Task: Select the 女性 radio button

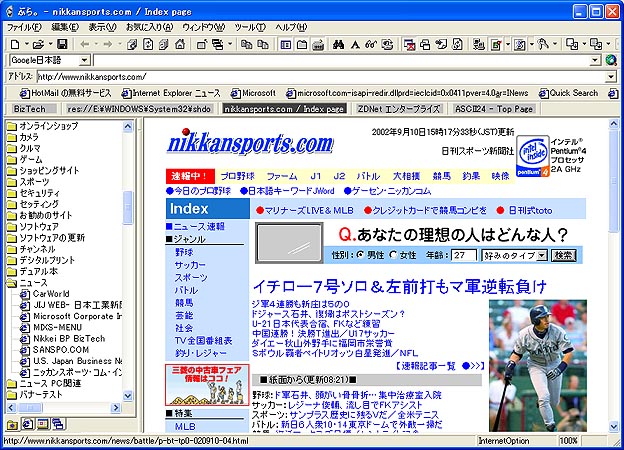Action: 394,255
